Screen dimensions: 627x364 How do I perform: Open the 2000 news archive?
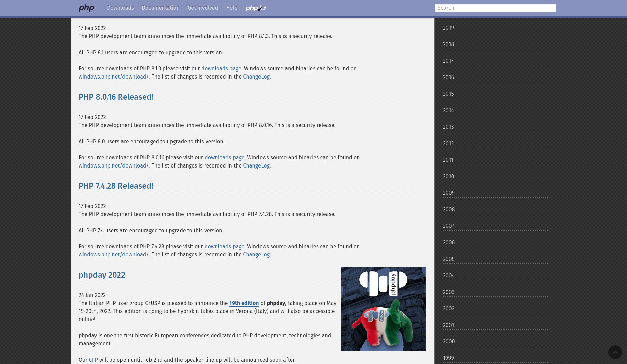pyautogui.click(x=496, y=342)
